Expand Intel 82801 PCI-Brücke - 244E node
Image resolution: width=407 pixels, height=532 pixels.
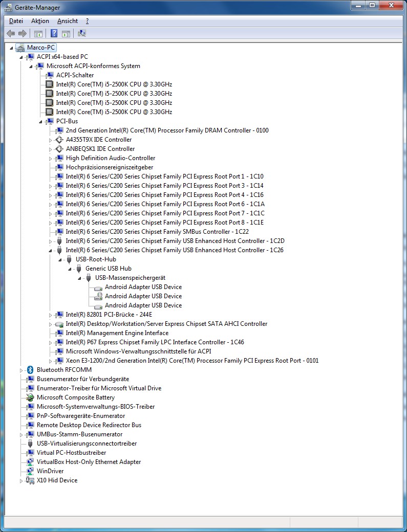click(51, 315)
